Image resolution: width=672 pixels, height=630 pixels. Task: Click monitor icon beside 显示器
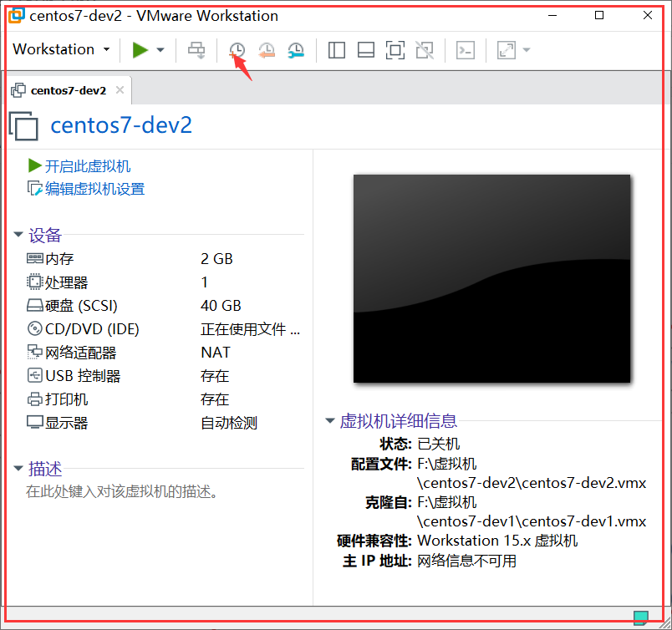coord(35,422)
